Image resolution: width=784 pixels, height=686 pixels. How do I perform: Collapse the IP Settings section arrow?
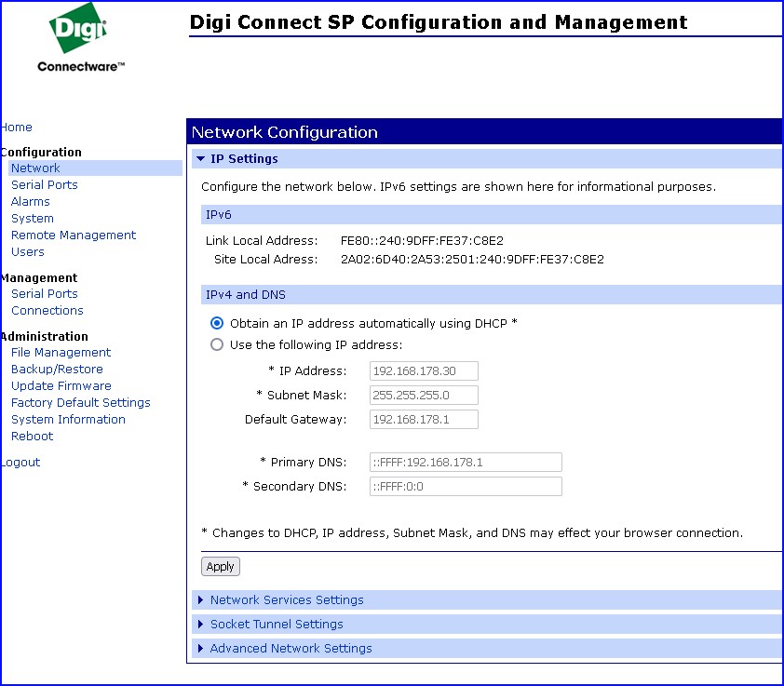(x=201, y=159)
